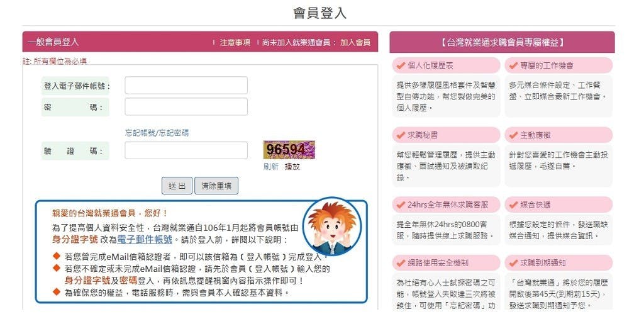Focus the 密碼 password field
Screen dimensions: 644x314
186,106
